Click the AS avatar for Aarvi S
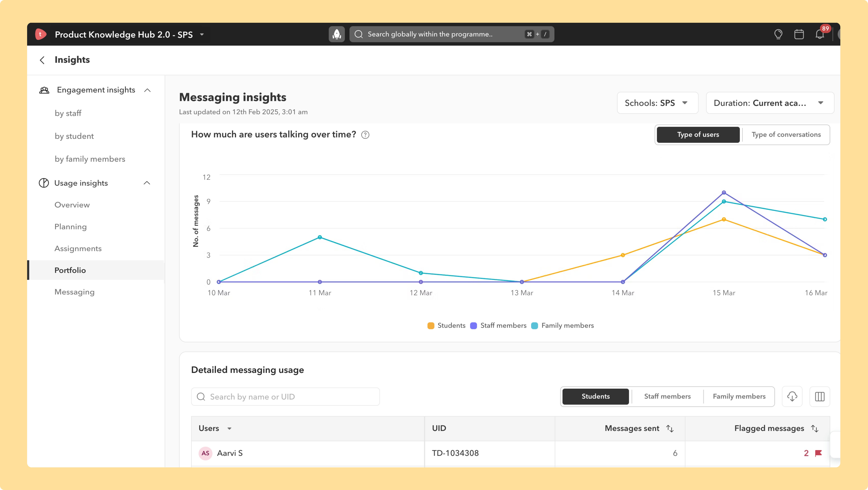The width and height of the screenshot is (868, 490). click(x=206, y=453)
